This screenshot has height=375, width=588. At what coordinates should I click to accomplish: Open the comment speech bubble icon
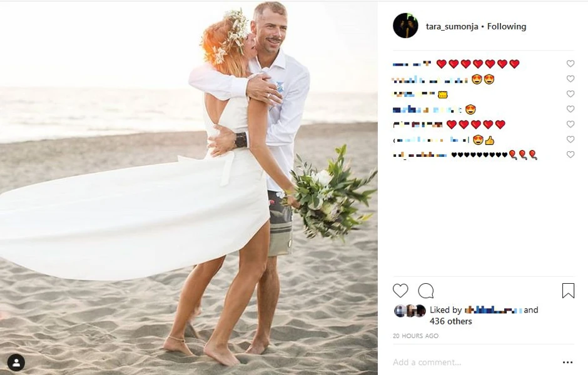pos(426,291)
